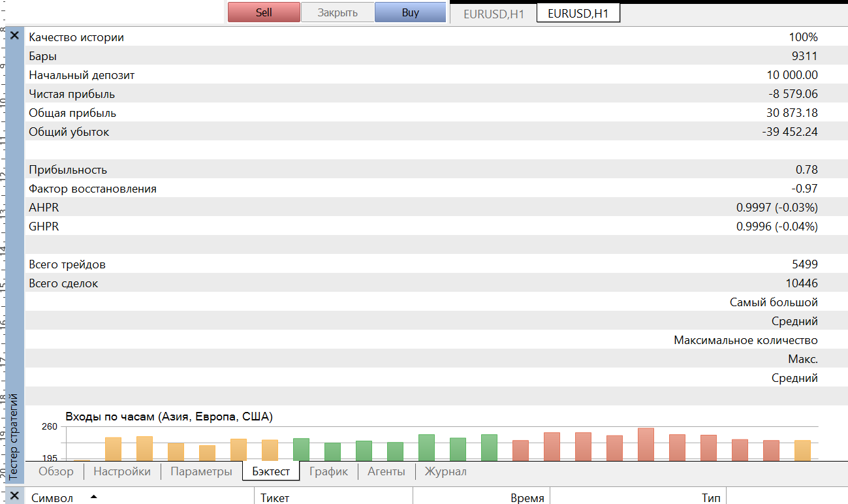Select the Прибыльность label
Image resolution: width=848 pixels, height=504 pixels.
click(68, 170)
